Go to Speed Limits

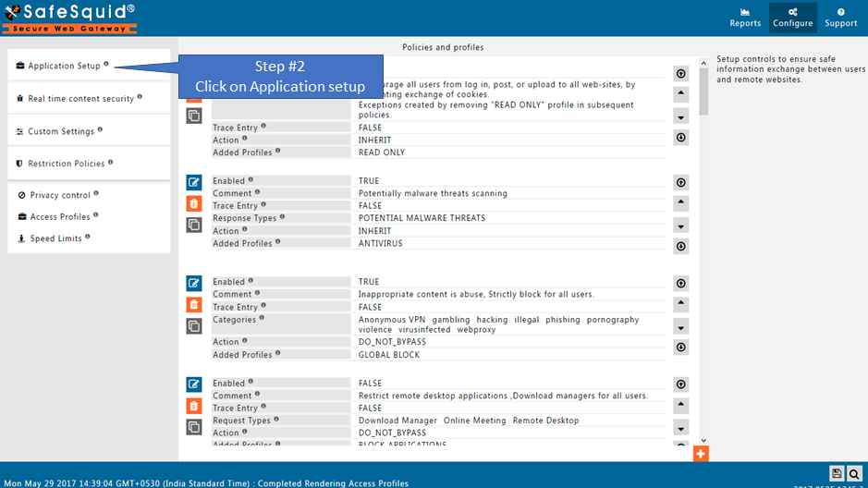pos(55,238)
